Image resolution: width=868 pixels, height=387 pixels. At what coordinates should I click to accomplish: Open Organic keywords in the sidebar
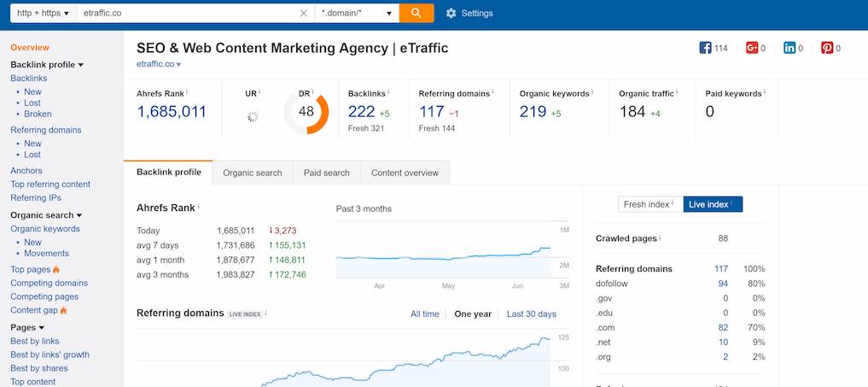45,229
